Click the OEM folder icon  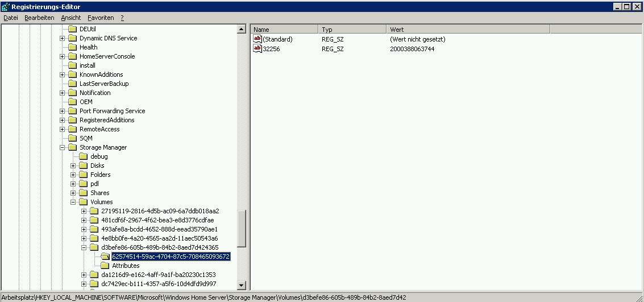point(72,102)
